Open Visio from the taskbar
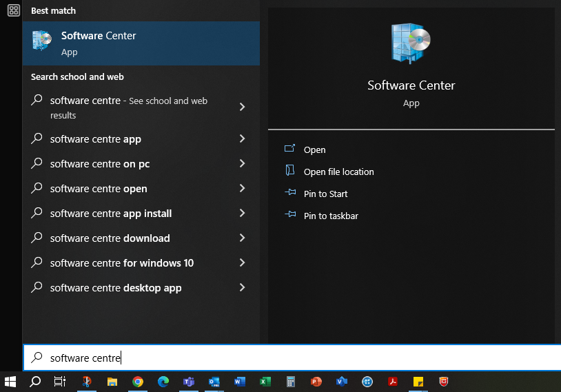Screen dimensions: 561x392 342,382
